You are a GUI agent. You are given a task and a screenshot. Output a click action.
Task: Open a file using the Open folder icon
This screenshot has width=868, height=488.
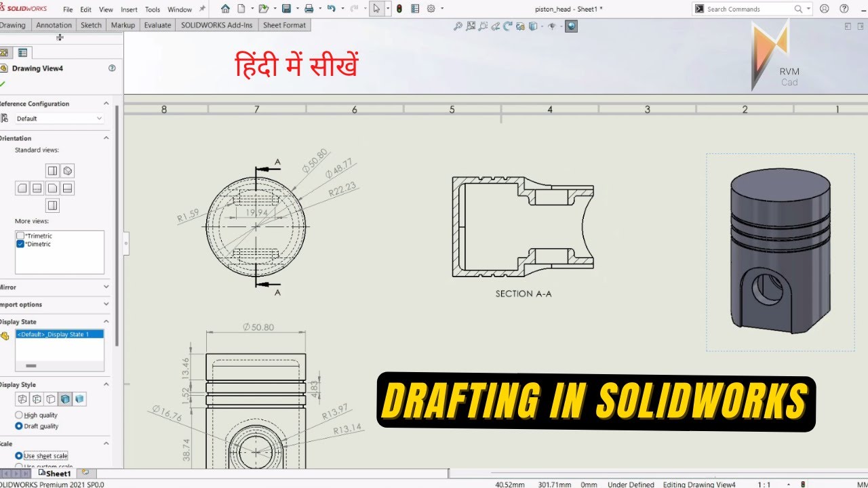[263, 9]
